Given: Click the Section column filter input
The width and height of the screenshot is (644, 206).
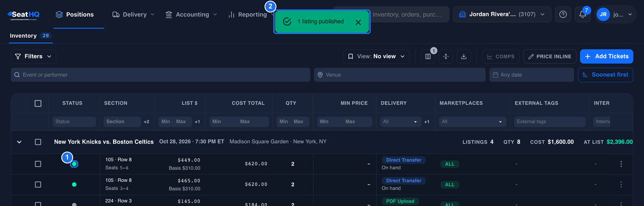Looking at the screenshot, I should 122,122.
